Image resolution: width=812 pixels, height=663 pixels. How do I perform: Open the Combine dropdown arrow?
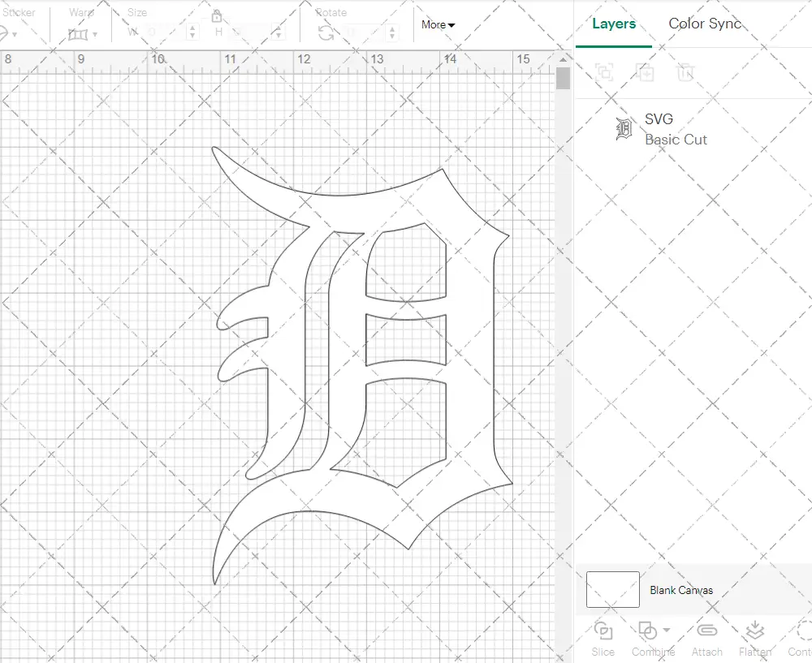667,630
